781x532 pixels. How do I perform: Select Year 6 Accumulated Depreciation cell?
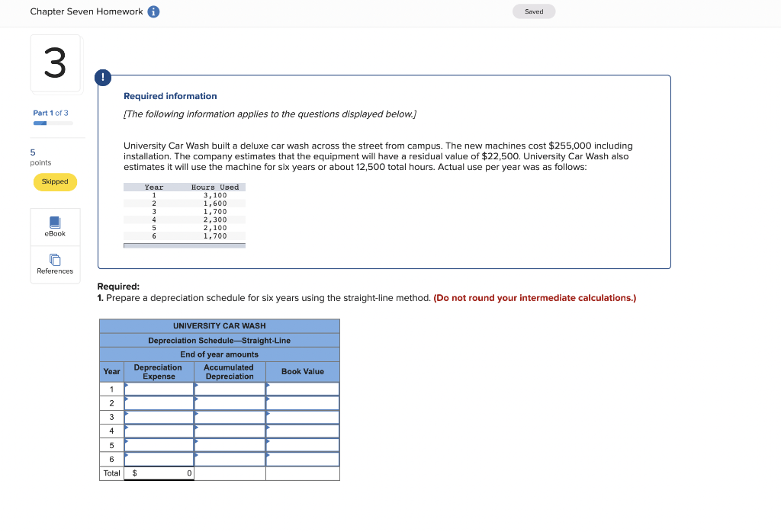(x=230, y=459)
